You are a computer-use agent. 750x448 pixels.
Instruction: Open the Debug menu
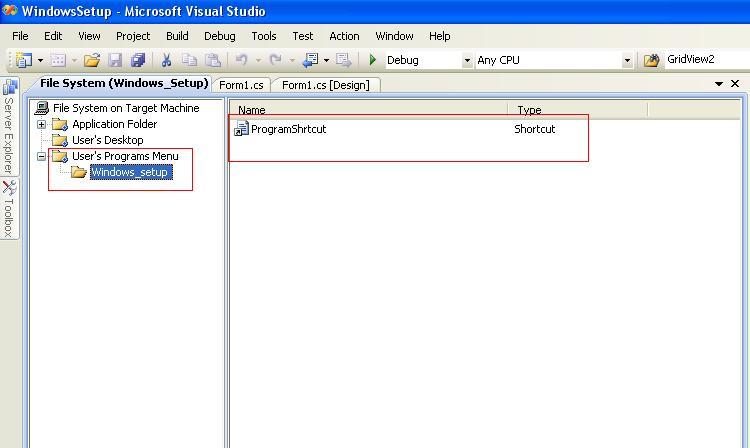pos(220,36)
